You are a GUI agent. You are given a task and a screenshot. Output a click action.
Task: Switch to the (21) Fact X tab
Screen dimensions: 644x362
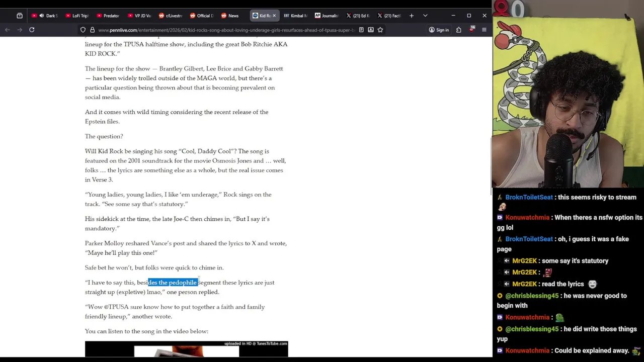tap(388, 16)
